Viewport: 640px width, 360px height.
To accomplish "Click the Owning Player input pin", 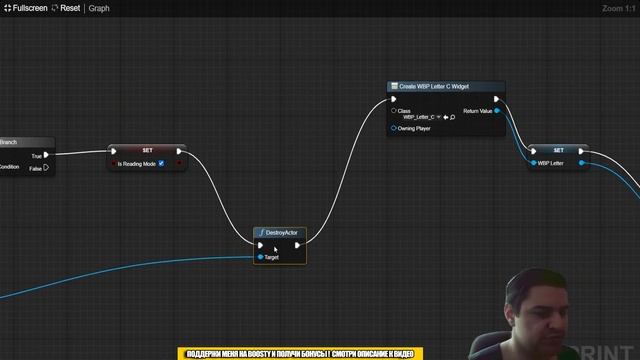I will point(393,128).
